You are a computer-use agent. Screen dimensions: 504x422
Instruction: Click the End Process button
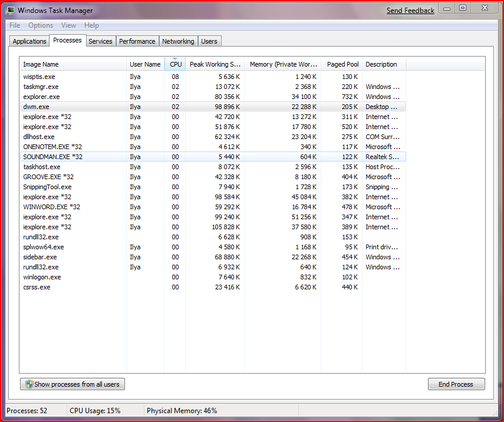[x=456, y=384]
